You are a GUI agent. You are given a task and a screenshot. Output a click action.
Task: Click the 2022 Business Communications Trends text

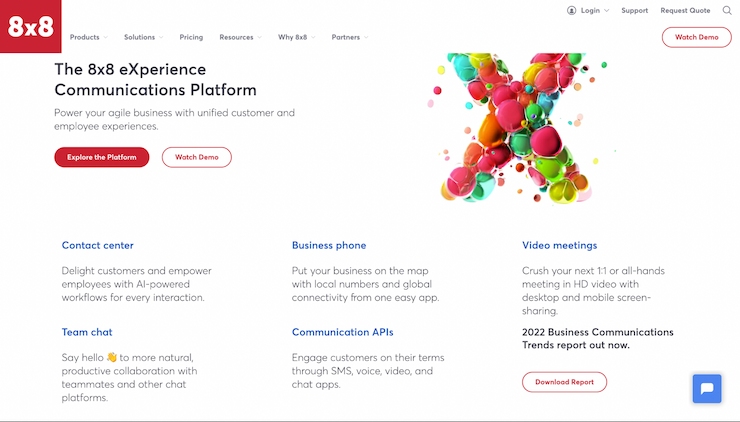click(597, 338)
